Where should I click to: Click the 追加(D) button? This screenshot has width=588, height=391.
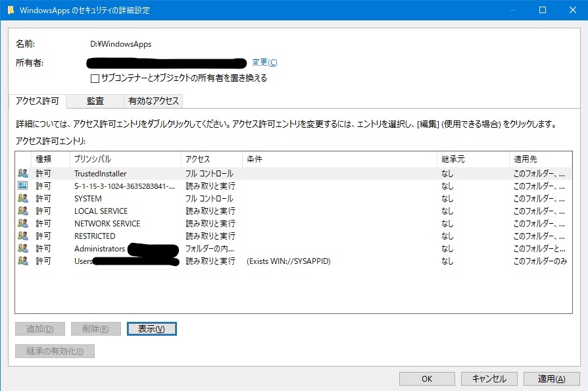40,328
